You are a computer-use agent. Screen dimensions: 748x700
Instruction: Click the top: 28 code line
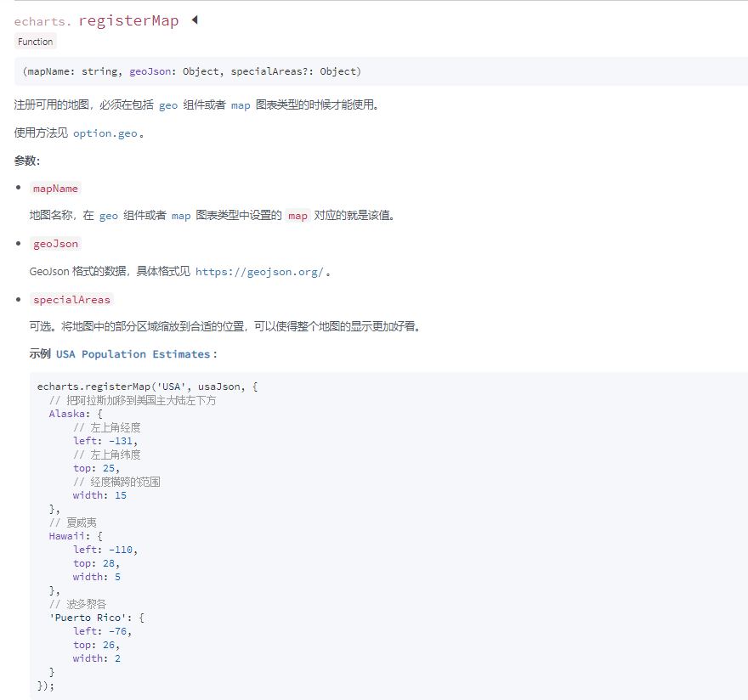point(96,563)
